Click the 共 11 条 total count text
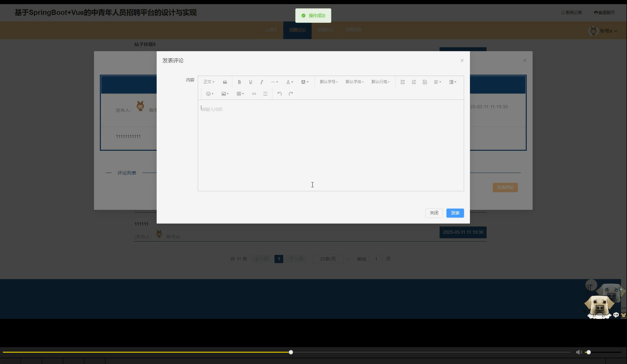Screen dimensions: 627x364 (x=239, y=259)
